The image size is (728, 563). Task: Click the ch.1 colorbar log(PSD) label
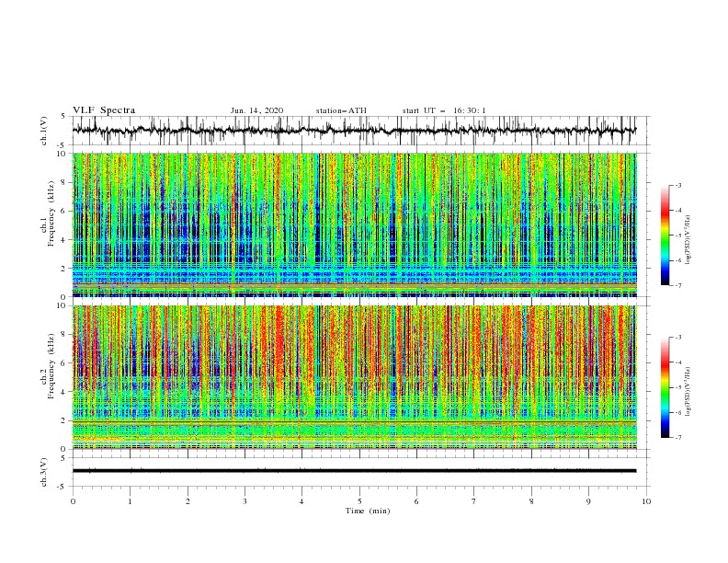coord(688,240)
